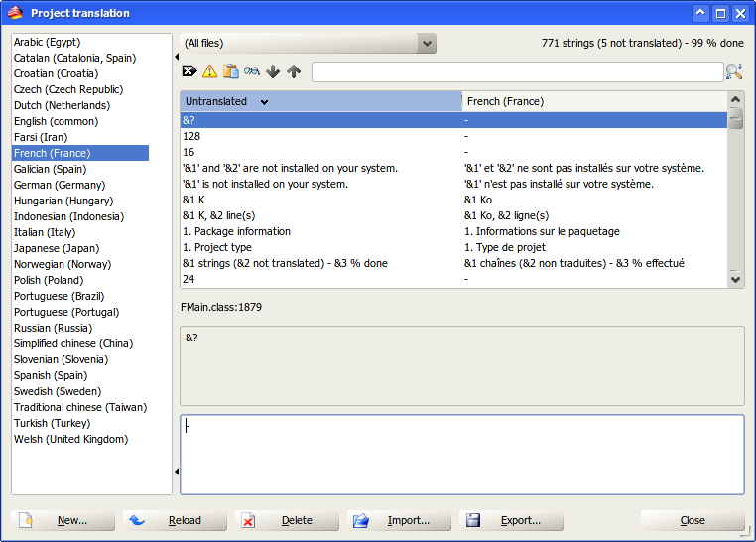Select Japanese (Japan) language
This screenshot has height=542, width=756.
point(57,249)
